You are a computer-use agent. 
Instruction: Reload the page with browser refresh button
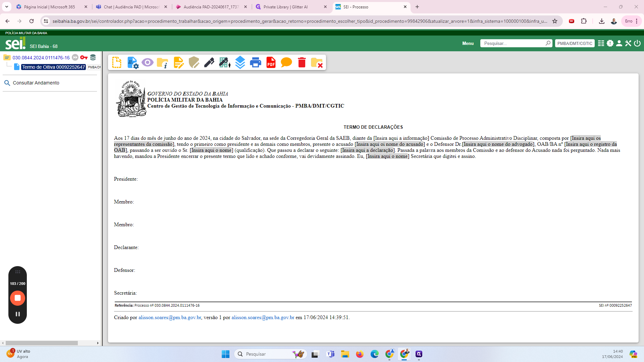coord(32,21)
